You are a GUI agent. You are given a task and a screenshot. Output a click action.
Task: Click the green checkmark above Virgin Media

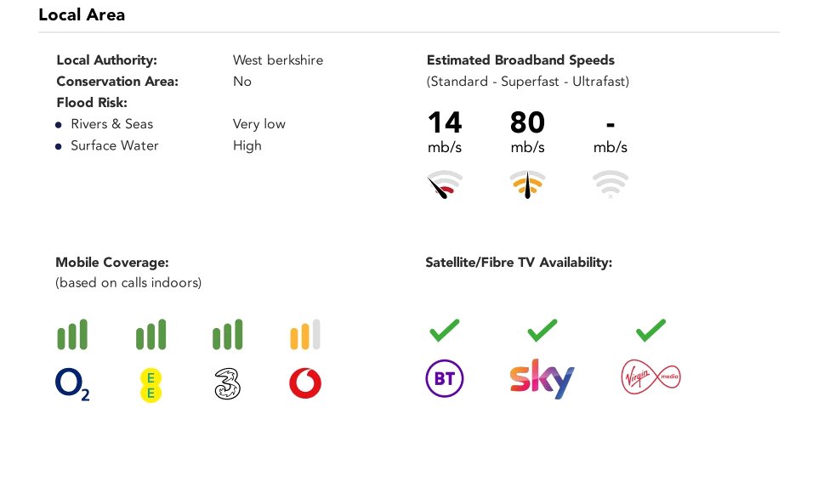(650, 330)
